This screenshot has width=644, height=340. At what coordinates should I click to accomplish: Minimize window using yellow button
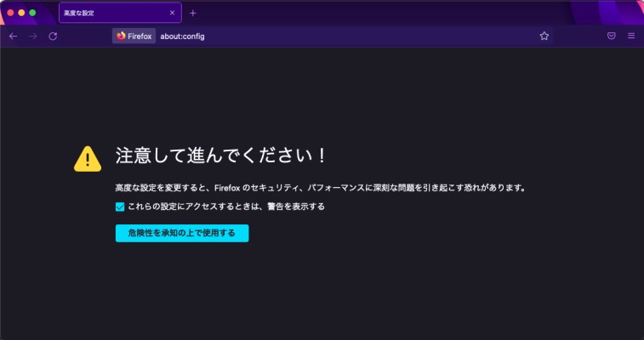point(21,13)
